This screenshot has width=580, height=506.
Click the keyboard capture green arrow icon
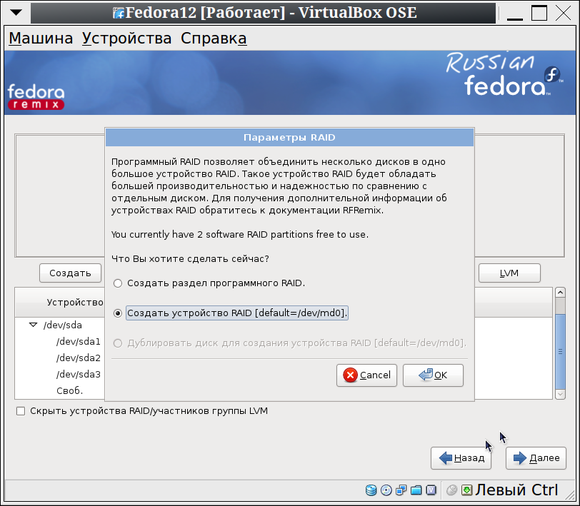466,490
